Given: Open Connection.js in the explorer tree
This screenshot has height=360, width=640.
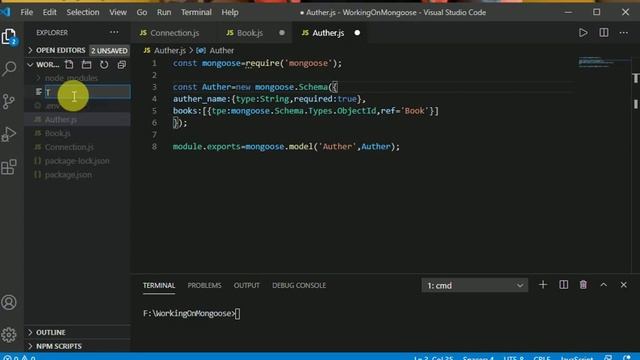Looking at the screenshot, I should (x=78, y=147).
